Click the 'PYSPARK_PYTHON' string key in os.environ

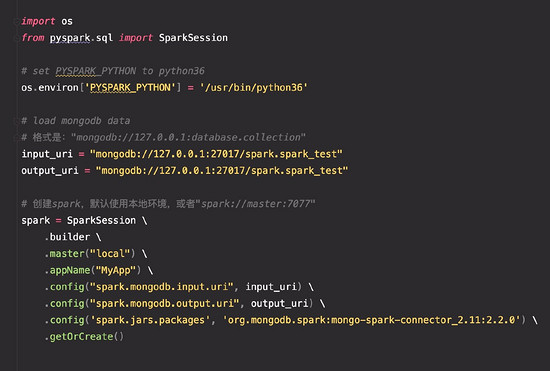click(130, 87)
